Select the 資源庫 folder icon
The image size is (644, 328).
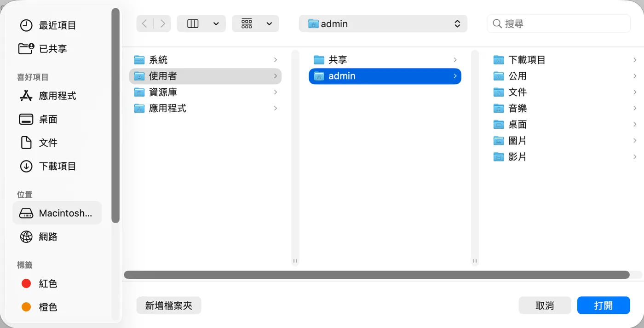tap(139, 92)
